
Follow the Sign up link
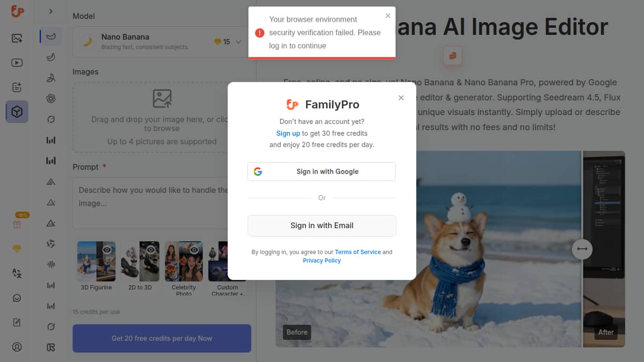(288, 133)
